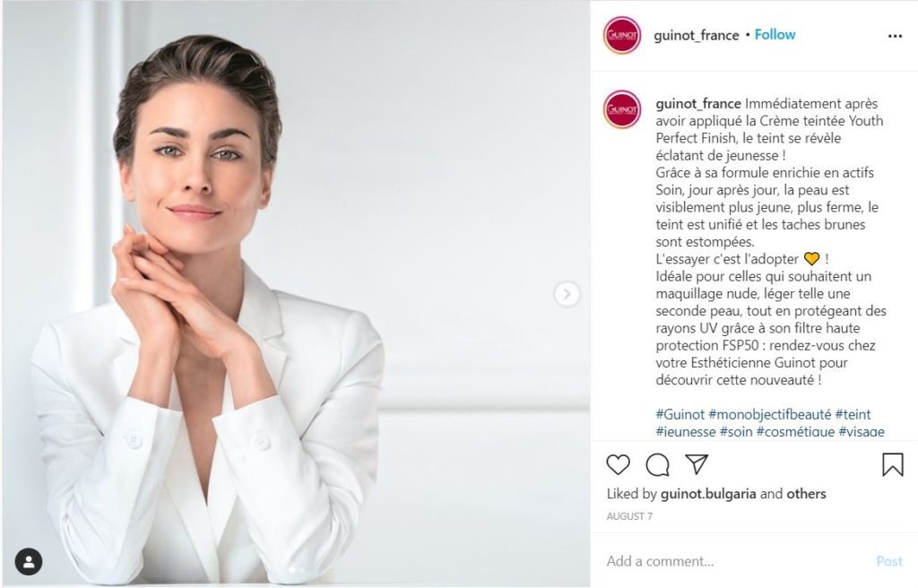Click the Post comment button
The image size is (918, 588).
tap(888, 561)
